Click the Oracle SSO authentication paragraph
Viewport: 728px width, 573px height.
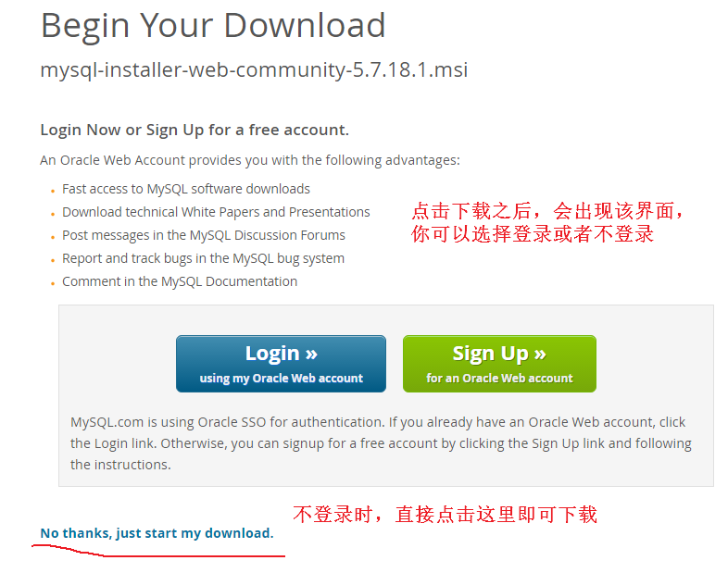[x=381, y=443]
